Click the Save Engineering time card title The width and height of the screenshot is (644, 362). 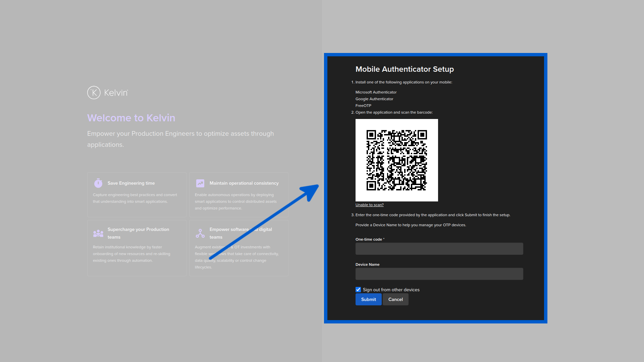[131, 183]
